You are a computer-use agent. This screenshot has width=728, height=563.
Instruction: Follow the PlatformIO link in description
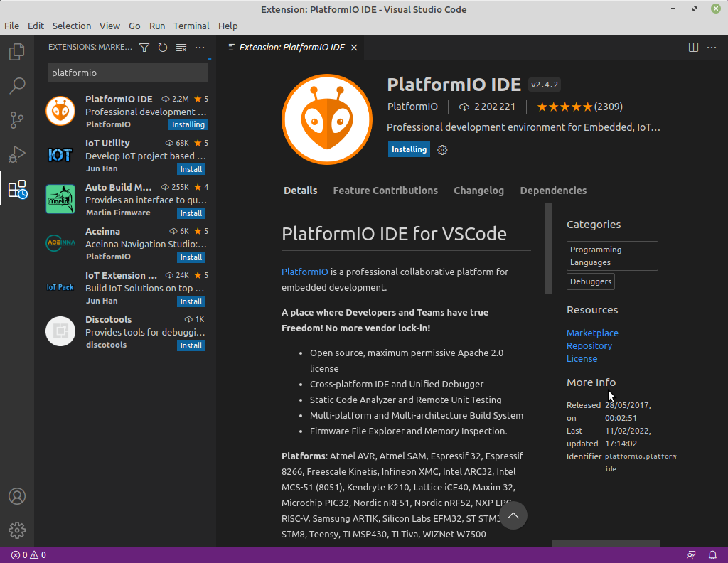point(304,272)
